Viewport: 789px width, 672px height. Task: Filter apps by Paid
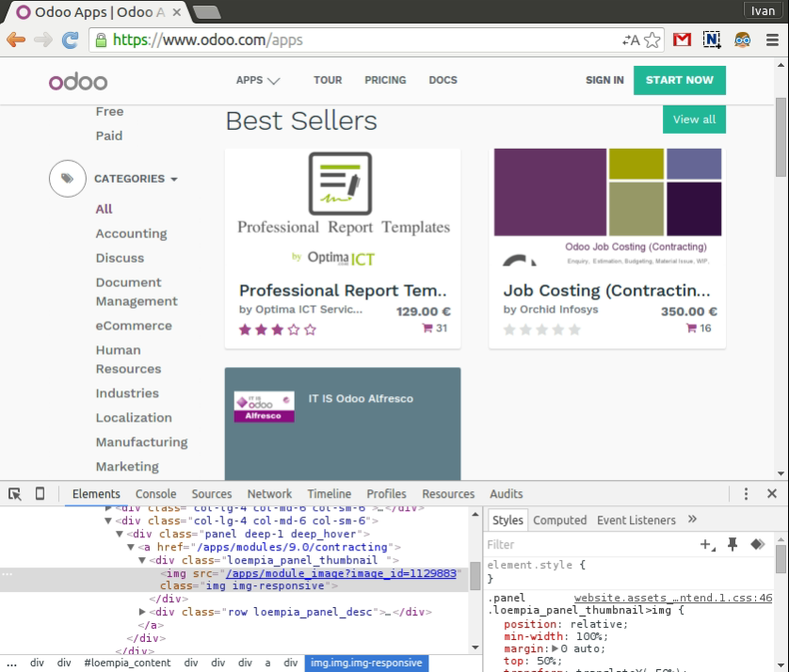(109, 136)
